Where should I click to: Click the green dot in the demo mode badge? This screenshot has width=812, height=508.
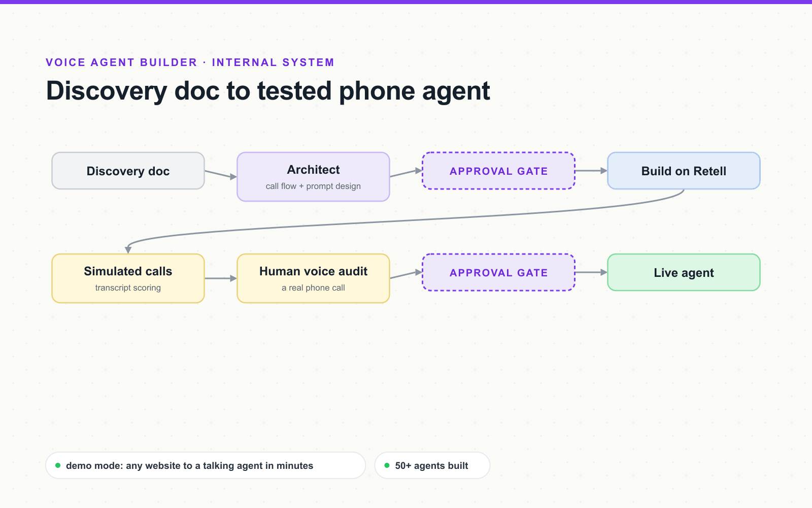[58, 465]
